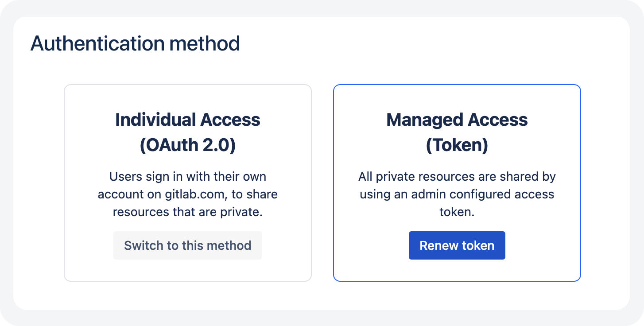The image size is (644, 326).
Task: Renew the managed access token
Action: click(457, 245)
